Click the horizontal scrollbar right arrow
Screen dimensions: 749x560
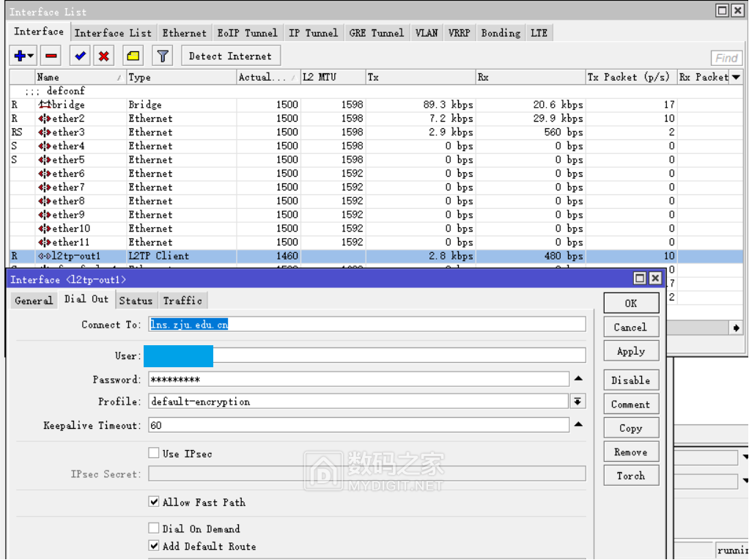click(736, 328)
